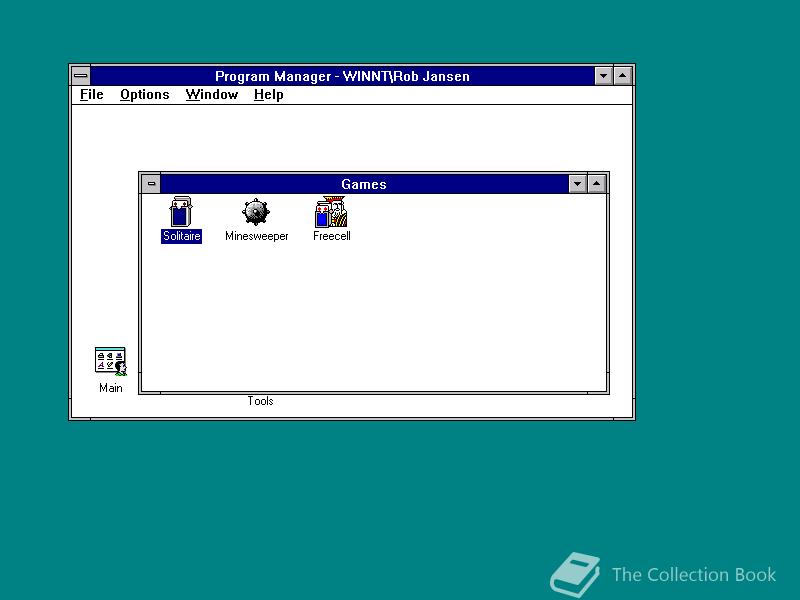
Task: Open the Window menu
Action: click(x=211, y=94)
